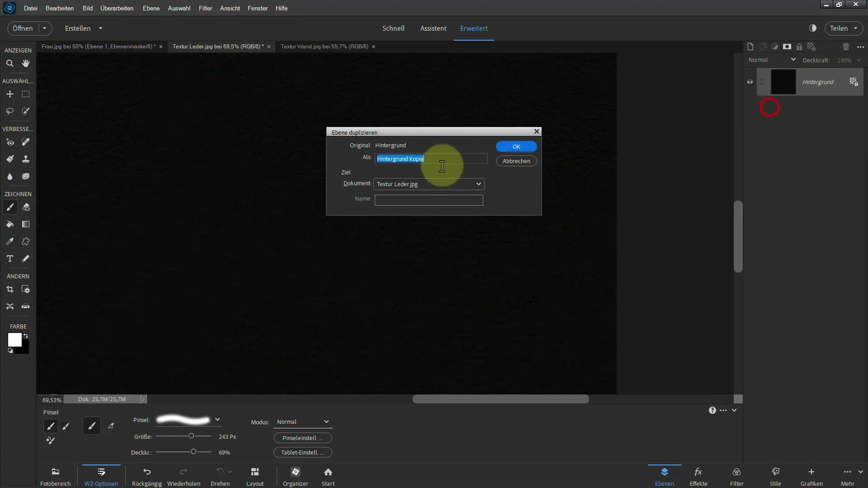This screenshot has width=868, height=488.
Task: Toggle visibility of Hintergrund layer
Action: tap(750, 82)
